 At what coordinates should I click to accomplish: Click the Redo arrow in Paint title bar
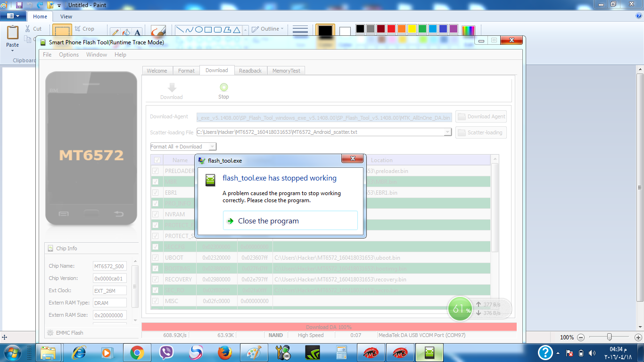click(x=40, y=5)
